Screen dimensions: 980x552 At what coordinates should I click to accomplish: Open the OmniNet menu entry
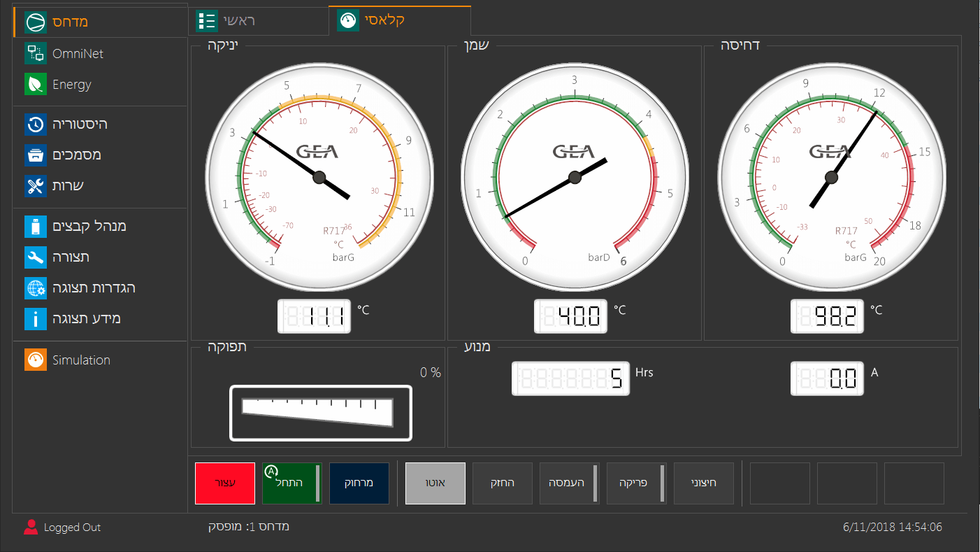100,54
